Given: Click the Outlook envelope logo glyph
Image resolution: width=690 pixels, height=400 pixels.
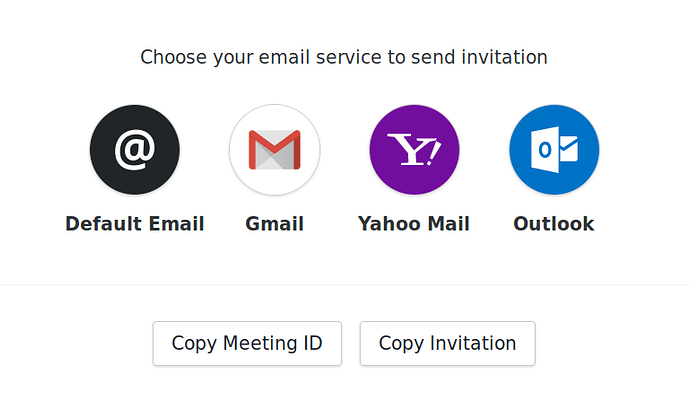Looking at the screenshot, I should coord(556,150).
